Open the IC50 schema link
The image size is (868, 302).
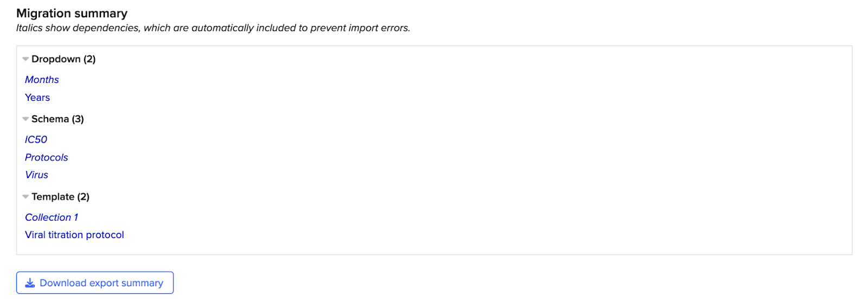(36, 139)
